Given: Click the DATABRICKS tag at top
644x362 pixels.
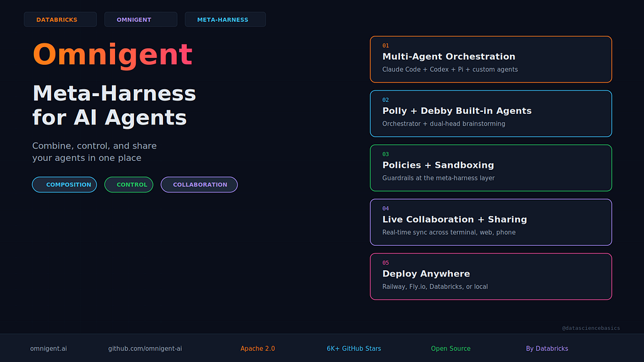Looking at the screenshot, I should [x=60, y=19].
